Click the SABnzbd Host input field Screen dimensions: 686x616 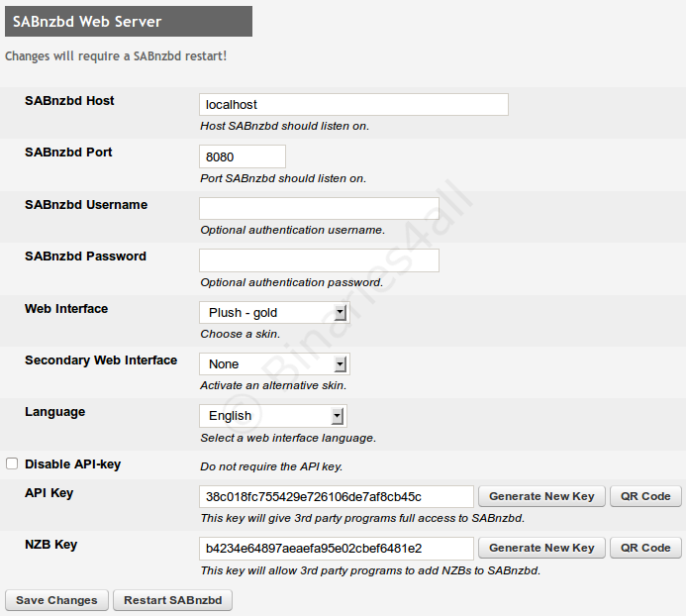(353, 105)
